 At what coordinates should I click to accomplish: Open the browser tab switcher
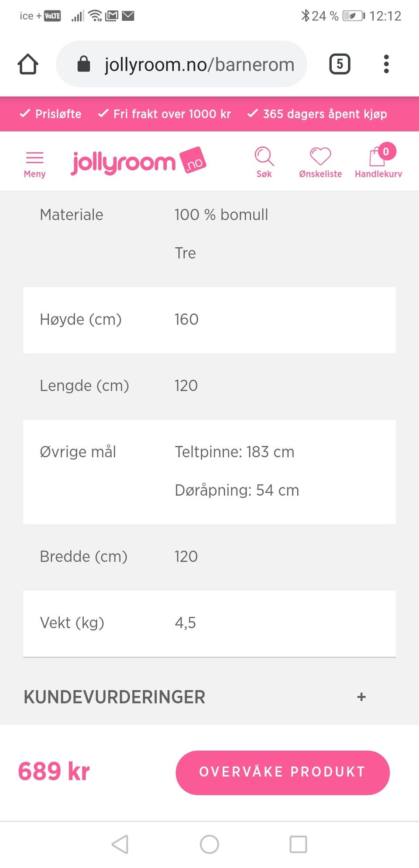click(x=340, y=65)
